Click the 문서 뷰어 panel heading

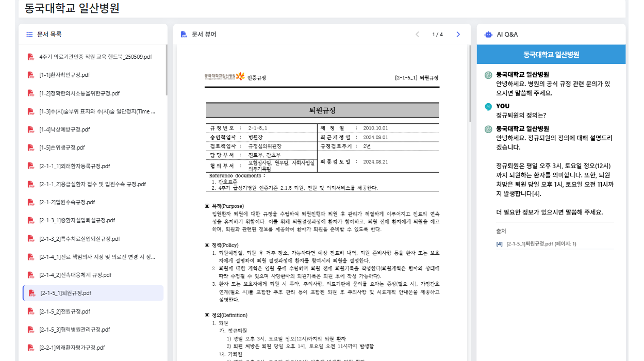pyautogui.click(x=204, y=35)
